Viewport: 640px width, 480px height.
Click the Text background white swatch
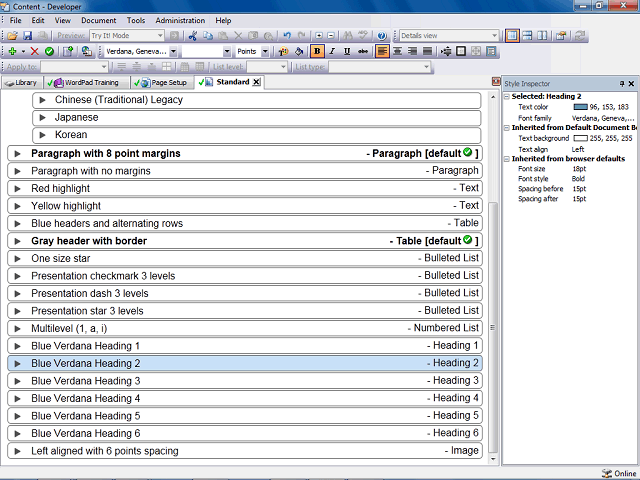click(580, 138)
